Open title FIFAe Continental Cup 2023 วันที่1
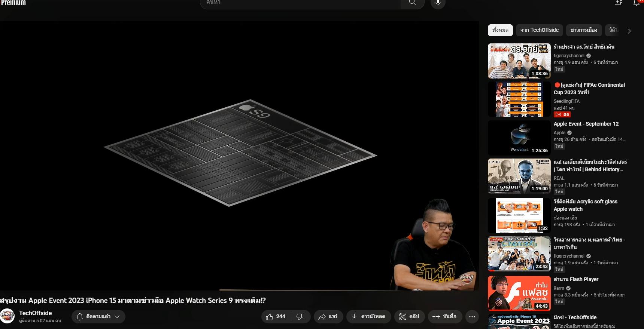Screen dimensions: 644x329 point(589,89)
